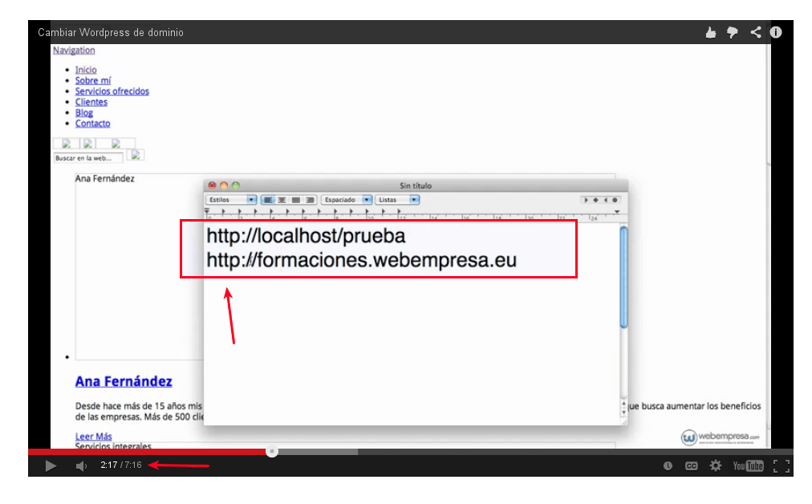
Task: Share the video using share icon
Action: (756, 32)
